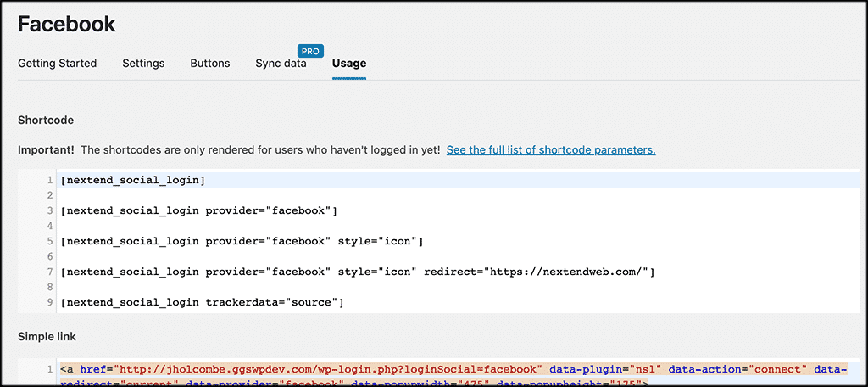Image resolution: width=868 pixels, height=387 pixels.
Task: Click line number 9 in the shortcode gutter
Action: [x=50, y=302]
